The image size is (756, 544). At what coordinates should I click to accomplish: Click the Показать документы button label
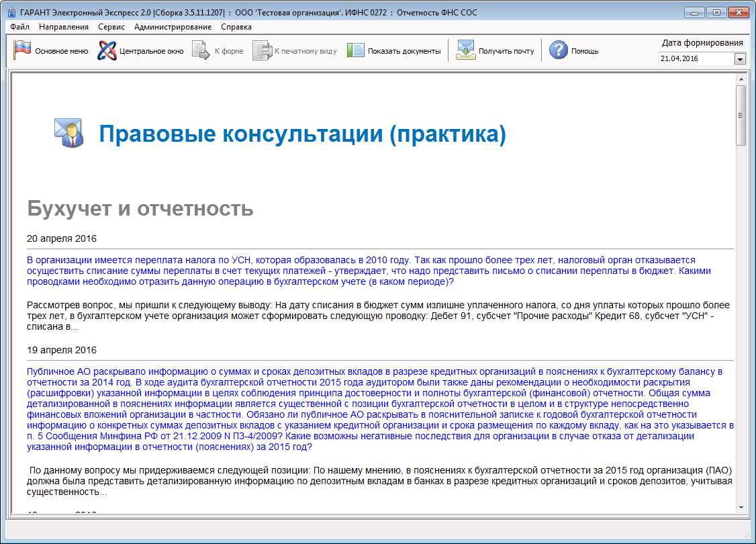pyautogui.click(x=404, y=51)
